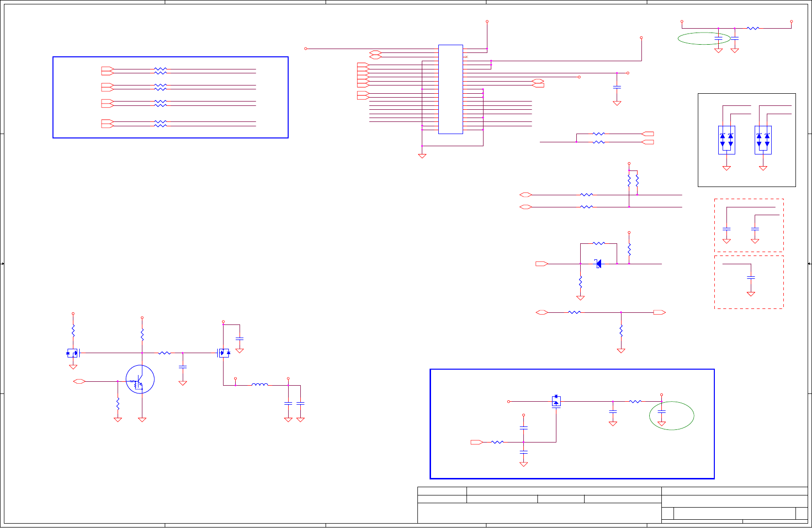The image size is (812, 528).
Task: Click the inductor coil symbol
Action: (x=259, y=385)
